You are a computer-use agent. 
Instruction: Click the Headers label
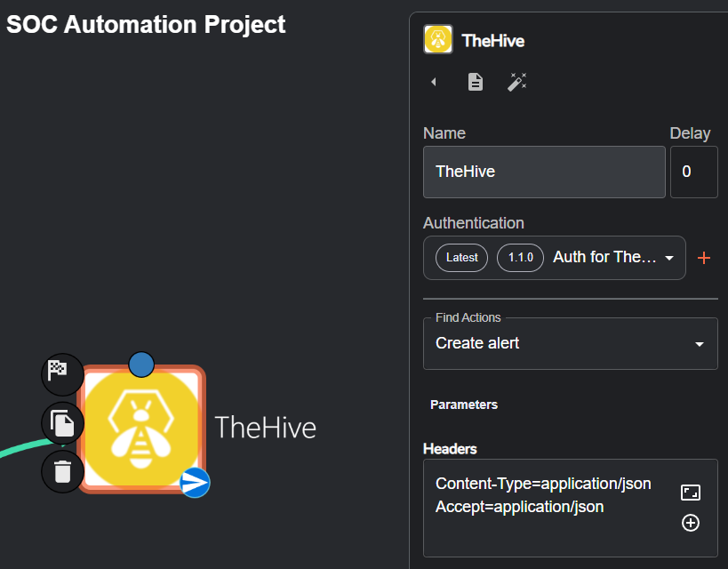450,449
